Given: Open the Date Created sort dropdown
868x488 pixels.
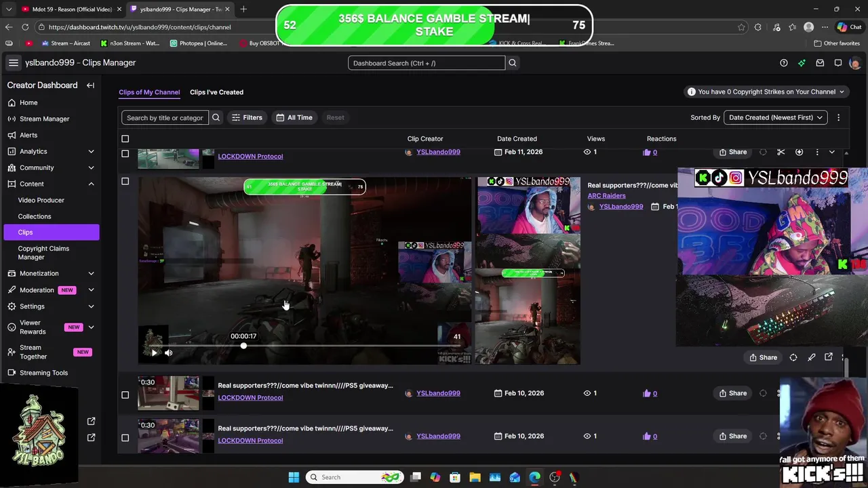Looking at the screenshot, I should click(775, 117).
